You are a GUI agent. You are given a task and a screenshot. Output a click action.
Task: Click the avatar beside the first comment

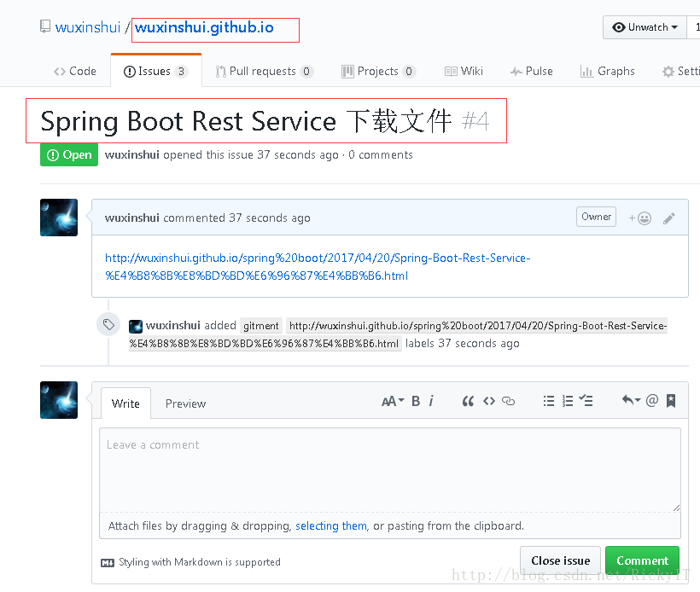coord(59,218)
